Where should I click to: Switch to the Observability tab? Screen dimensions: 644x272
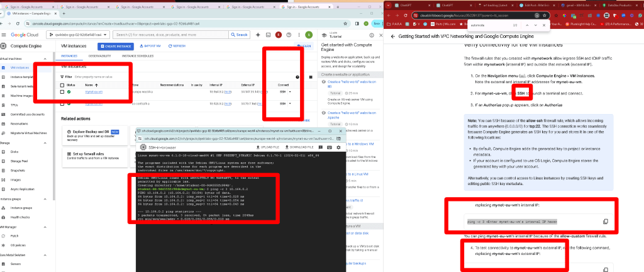click(100, 56)
